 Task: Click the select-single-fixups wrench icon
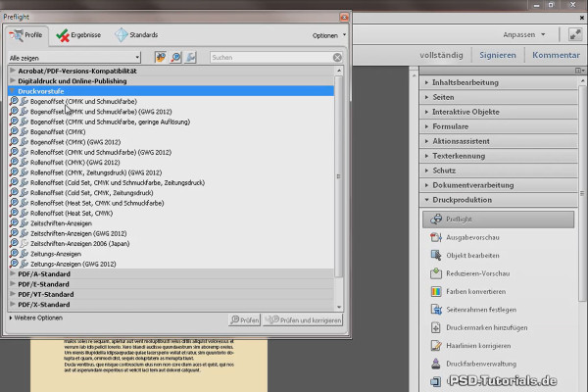coord(190,57)
